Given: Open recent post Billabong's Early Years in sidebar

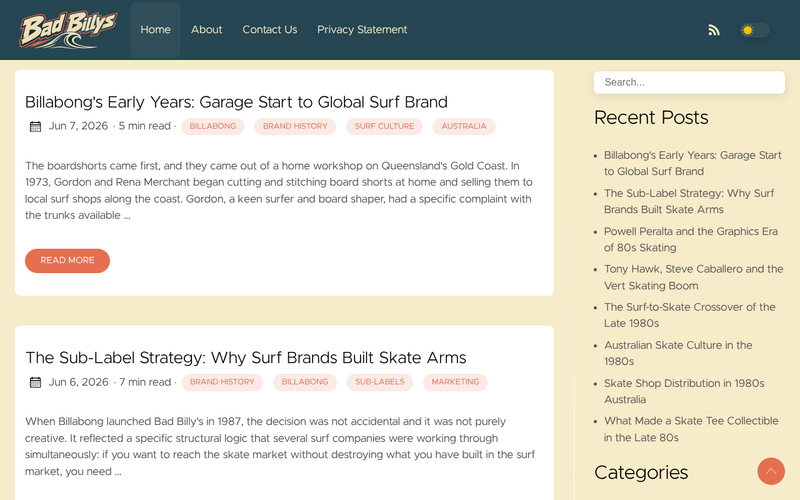Looking at the screenshot, I should coord(692,163).
